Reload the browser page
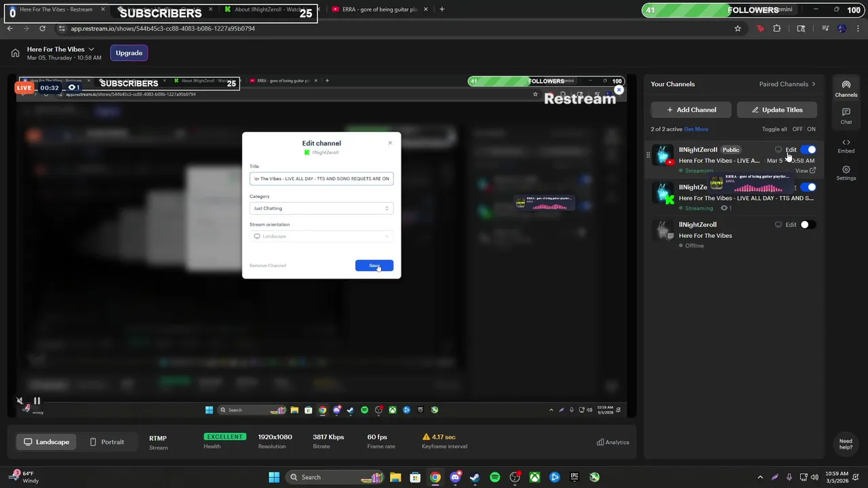Image resolution: width=868 pixels, height=488 pixels. click(42, 28)
